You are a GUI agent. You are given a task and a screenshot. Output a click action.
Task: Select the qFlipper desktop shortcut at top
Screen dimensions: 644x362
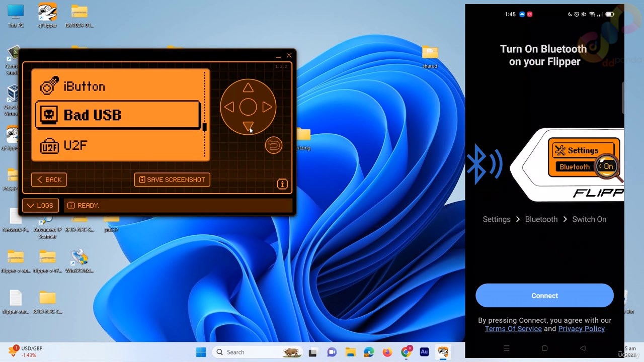[47, 16]
